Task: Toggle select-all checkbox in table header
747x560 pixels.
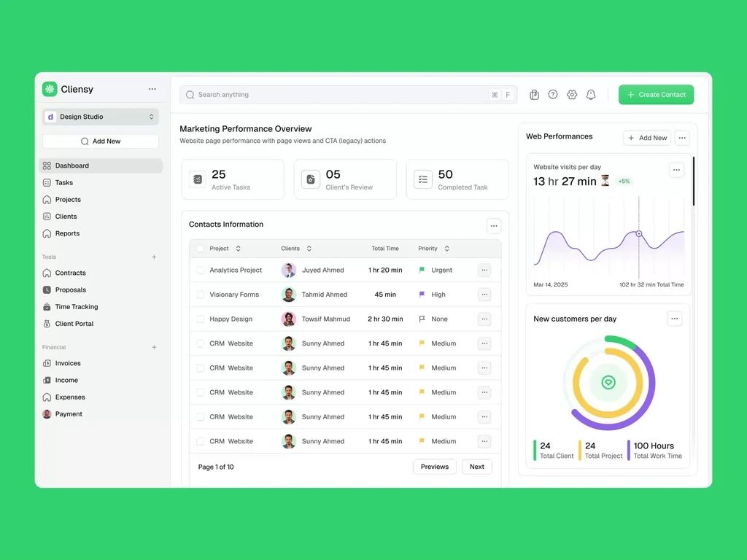Action: coord(201,249)
